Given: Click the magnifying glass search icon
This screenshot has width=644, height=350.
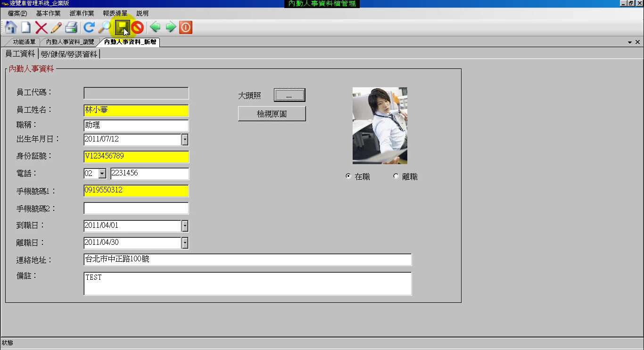Looking at the screenshot, I should 104,27.
